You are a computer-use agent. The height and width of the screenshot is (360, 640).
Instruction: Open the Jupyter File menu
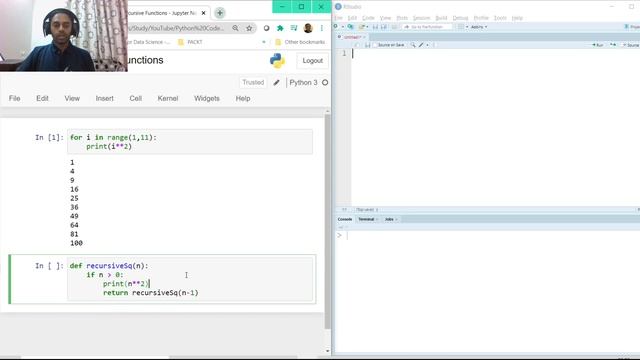15,98
